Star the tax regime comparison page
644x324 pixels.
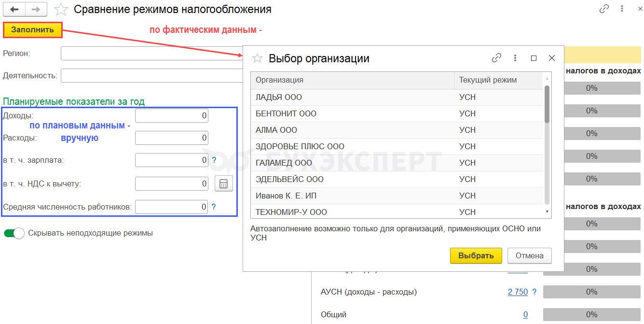pos(61,9)
